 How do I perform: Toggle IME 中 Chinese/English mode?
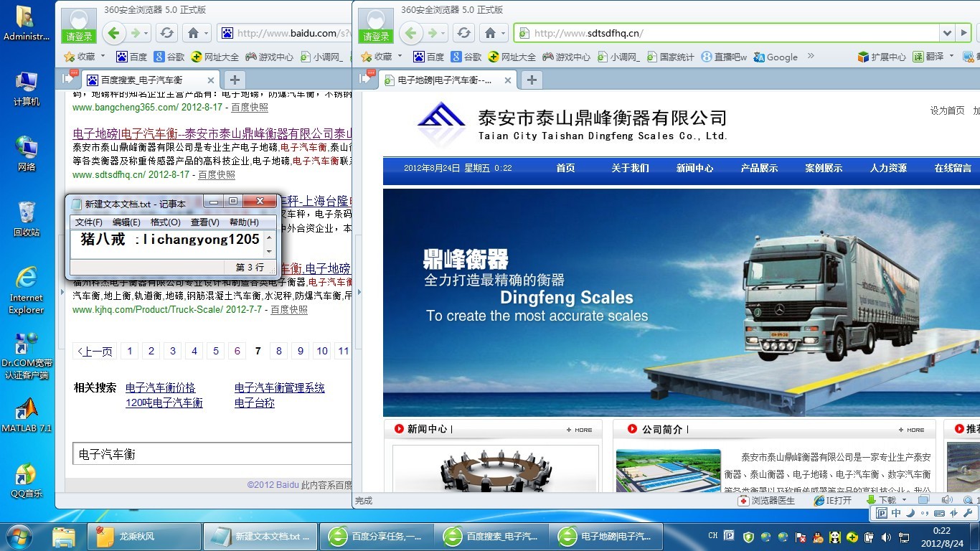pyautogui.click(x=896, y=513)
